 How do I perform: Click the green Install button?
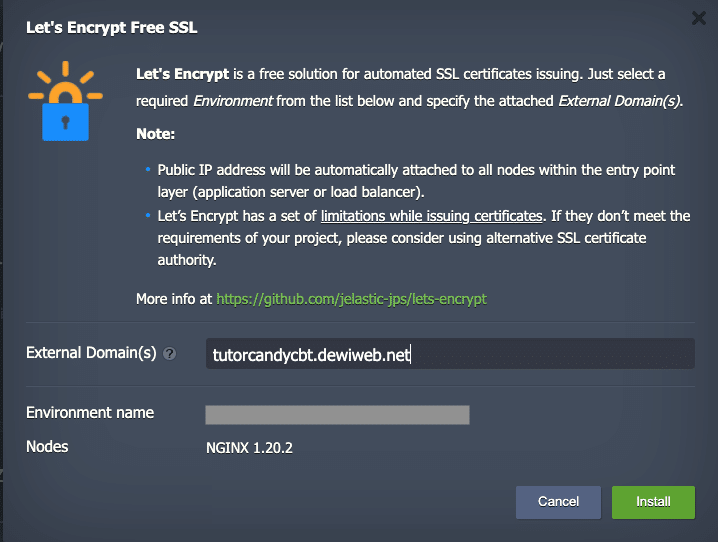pyautogui.click(x=653, y=502)
